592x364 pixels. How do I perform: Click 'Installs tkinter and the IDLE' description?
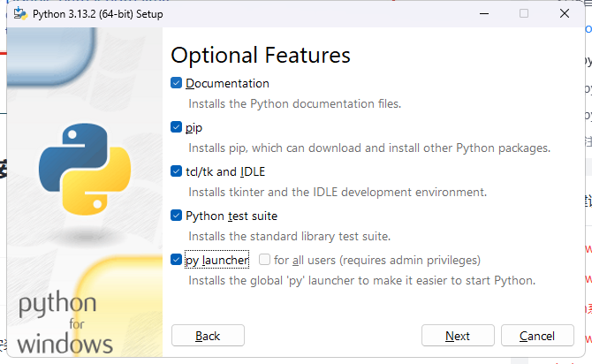pos(338,193)
